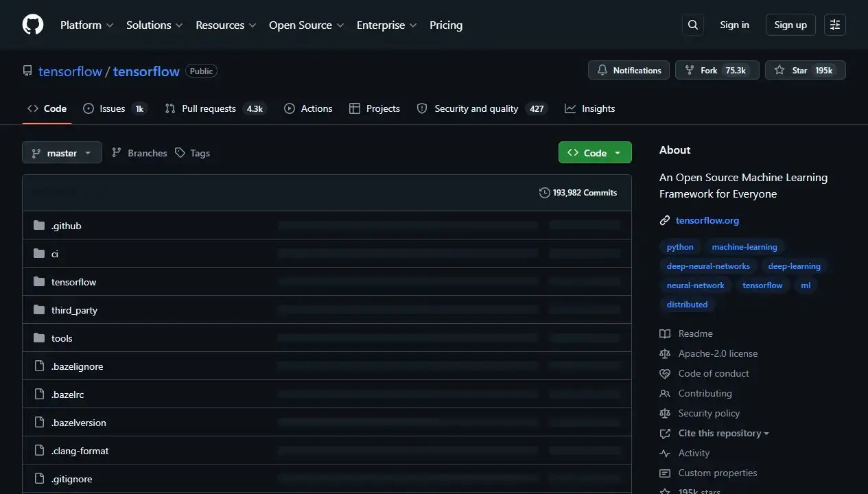Click the .clang-format file icon

tap(39, 451)
